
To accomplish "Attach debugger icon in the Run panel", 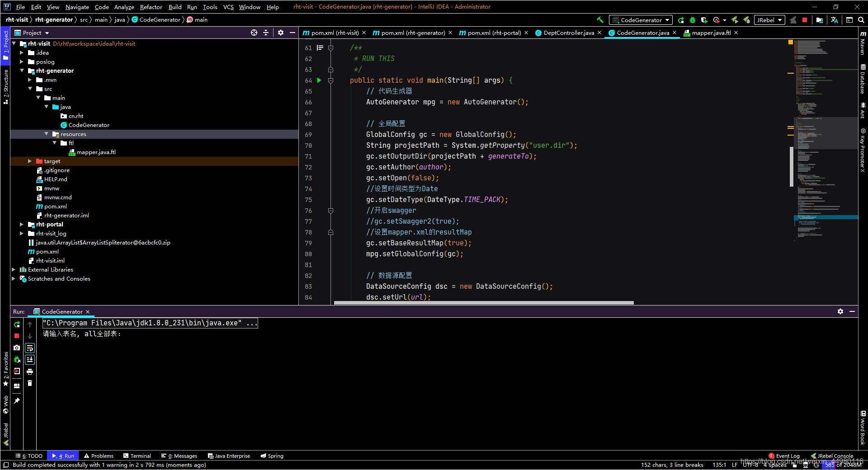I will pyautogui.click(x=17, y=360).
